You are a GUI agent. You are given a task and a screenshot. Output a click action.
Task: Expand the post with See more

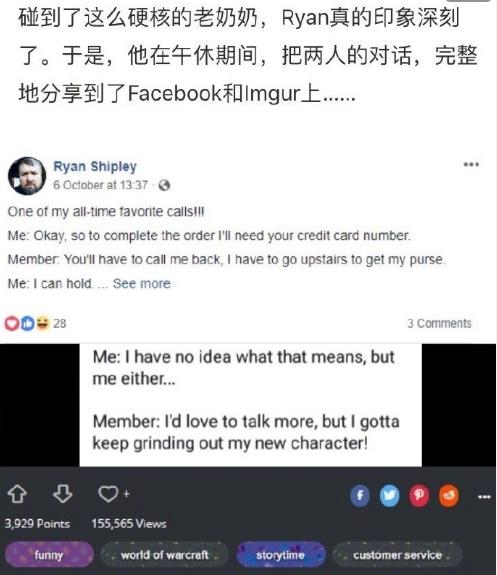(142, 283)
